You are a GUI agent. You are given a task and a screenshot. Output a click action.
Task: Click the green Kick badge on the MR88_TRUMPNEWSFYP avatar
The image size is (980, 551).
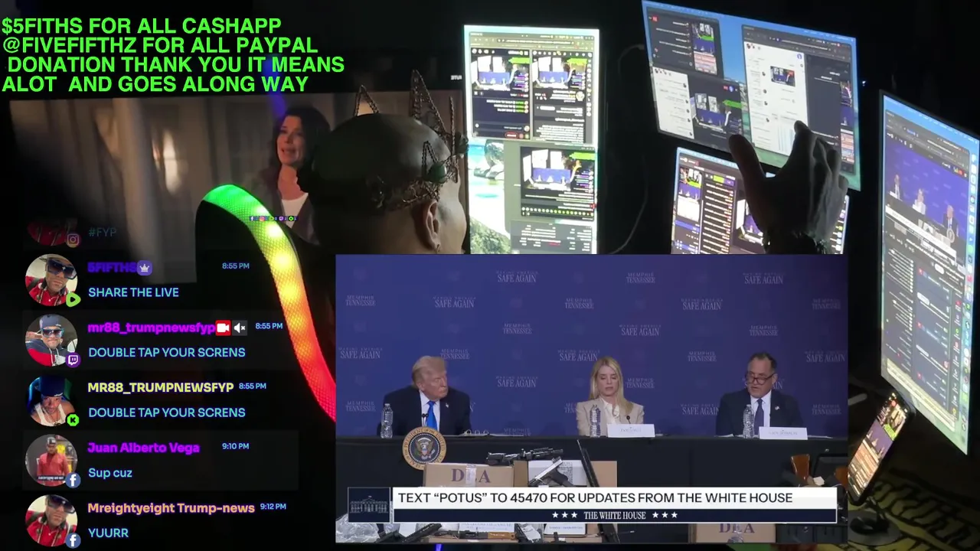[73, 420]
